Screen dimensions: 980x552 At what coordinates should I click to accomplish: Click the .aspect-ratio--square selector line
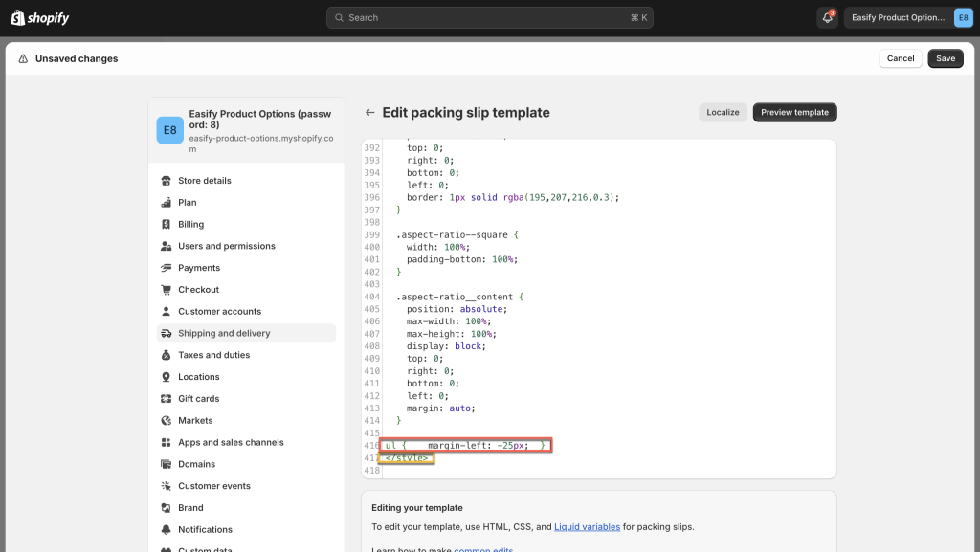pos(457,234)
